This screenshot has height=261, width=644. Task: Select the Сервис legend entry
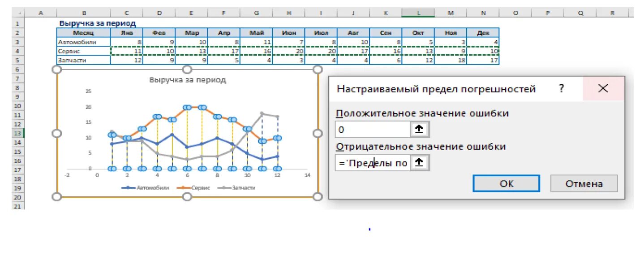[x=194, y=188]
